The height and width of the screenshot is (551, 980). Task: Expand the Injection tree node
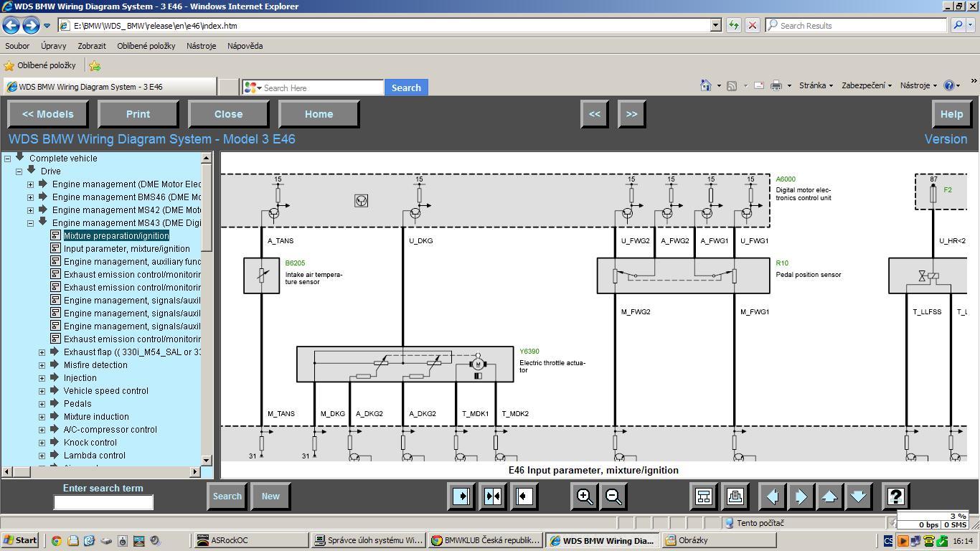tap(42, 378)
